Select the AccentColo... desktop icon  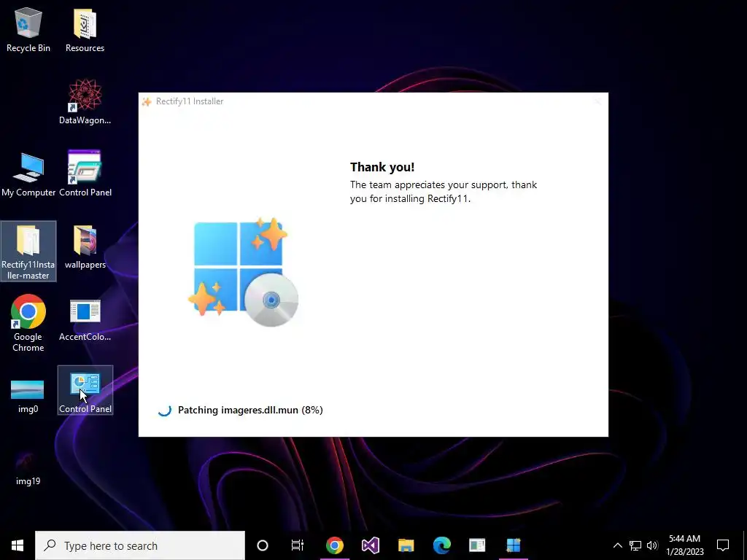pos(85,319)
